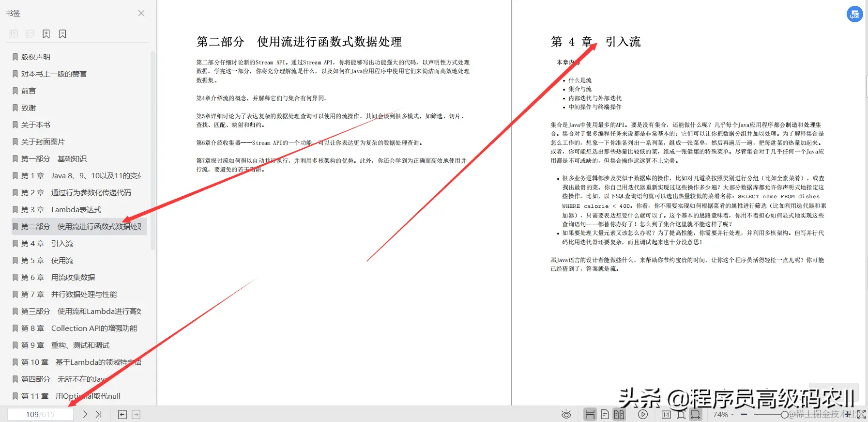The width and height of the screenshot is (868, 422).
Task: Fit page to window icon
Action: coord(681,414)
